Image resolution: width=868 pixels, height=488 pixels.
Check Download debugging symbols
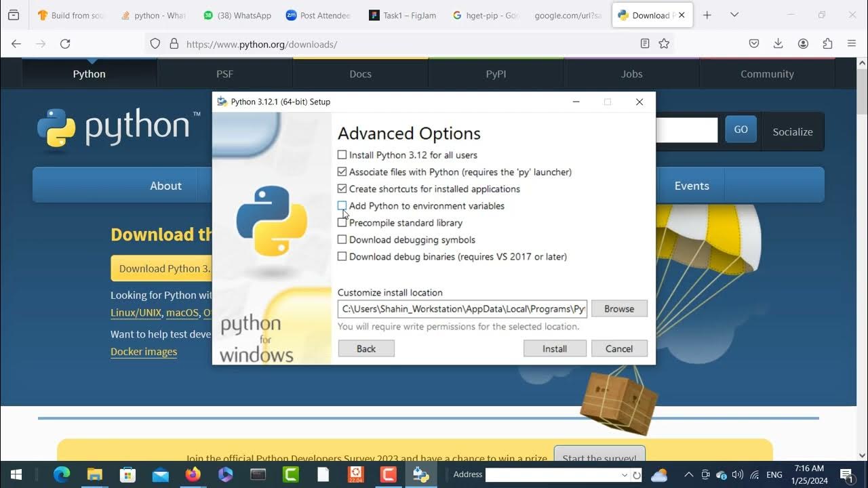click(342, 240)
